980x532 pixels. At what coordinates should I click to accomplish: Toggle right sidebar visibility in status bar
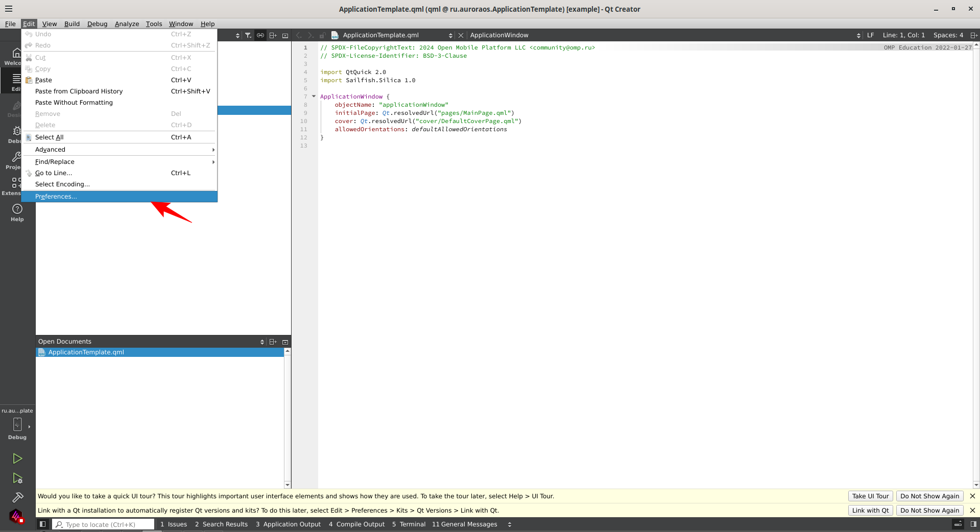pyautogui.click(x=973, y=524)
